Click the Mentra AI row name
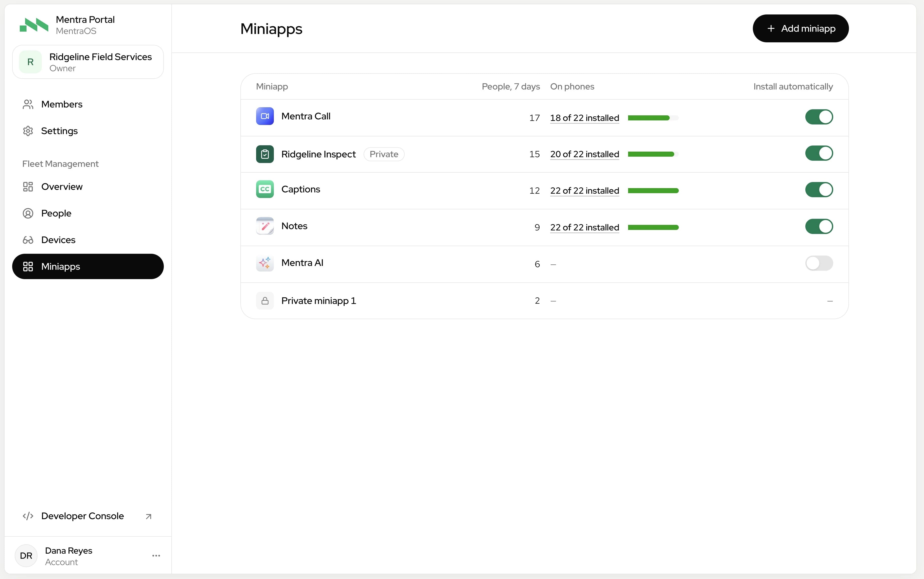 (x=302, y=263)
